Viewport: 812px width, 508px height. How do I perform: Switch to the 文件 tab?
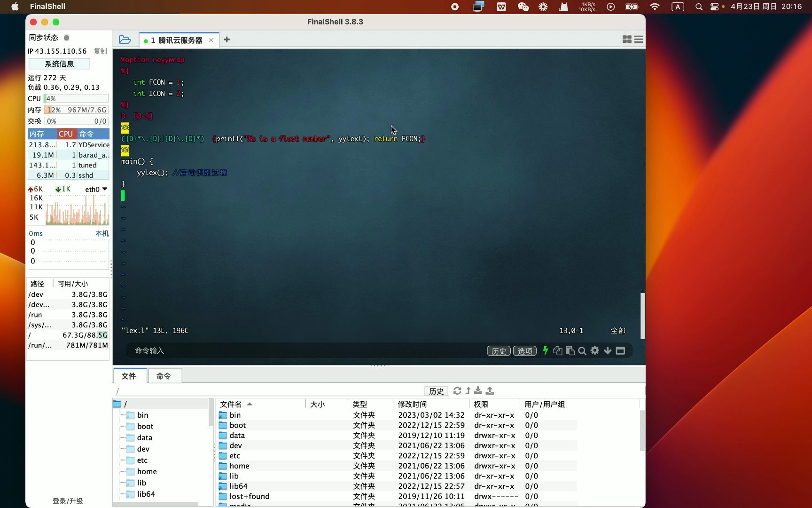coord(129,376)
